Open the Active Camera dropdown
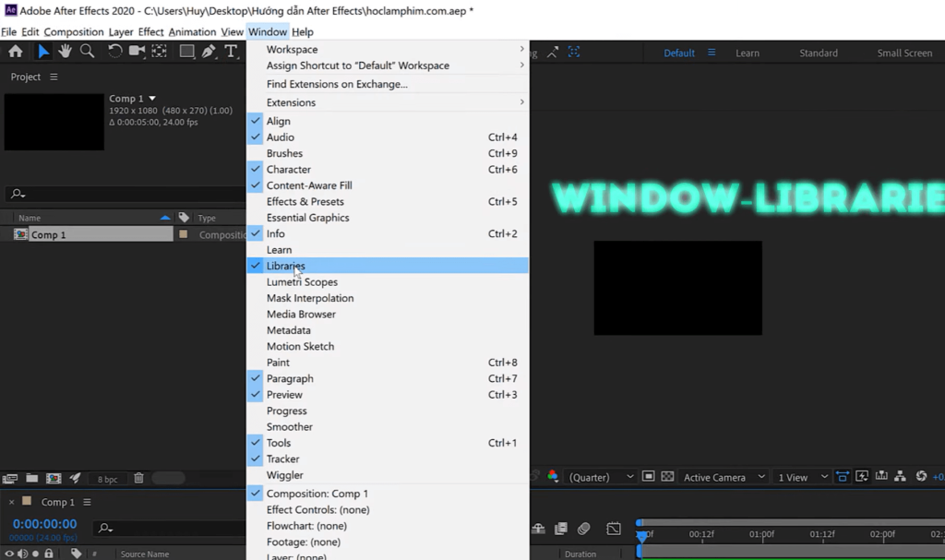This screenshot has height=560, width=945. click(723, 477)
